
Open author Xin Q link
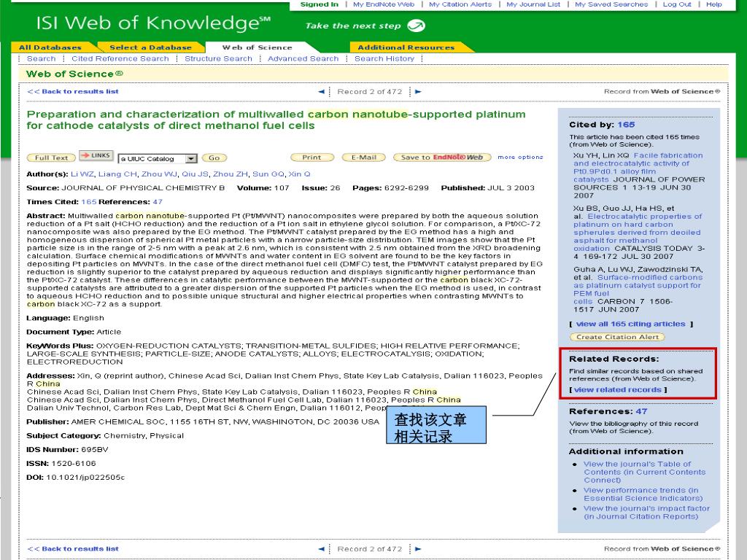299,174
